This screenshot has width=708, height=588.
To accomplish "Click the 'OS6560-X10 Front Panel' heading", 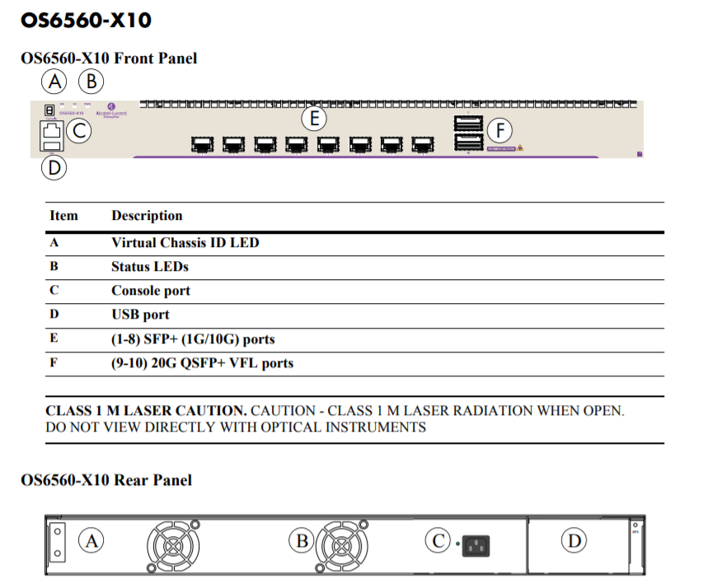I will tap(109, 58).
